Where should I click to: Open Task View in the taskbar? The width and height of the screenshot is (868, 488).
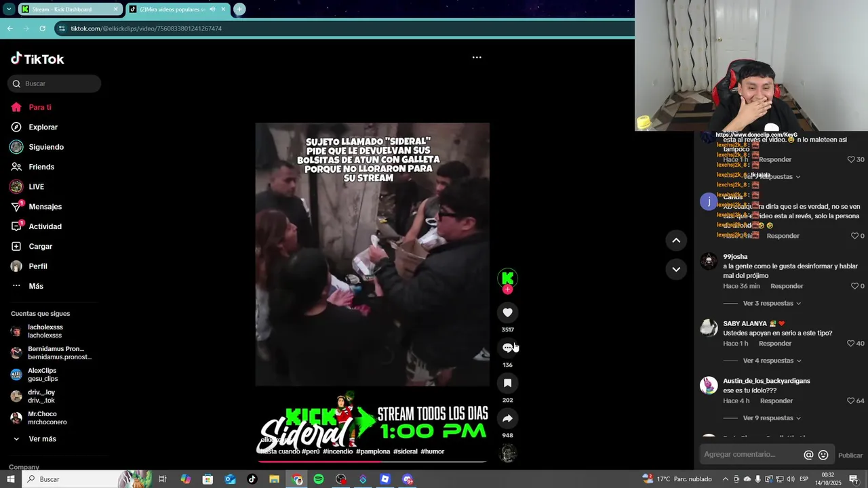coord(163,479)
